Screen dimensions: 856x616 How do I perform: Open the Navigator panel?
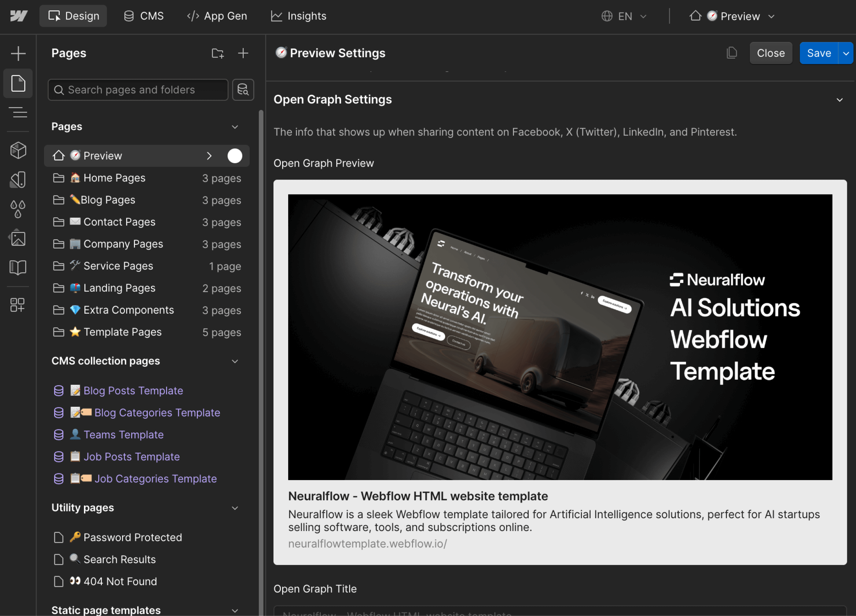[18, 112]
